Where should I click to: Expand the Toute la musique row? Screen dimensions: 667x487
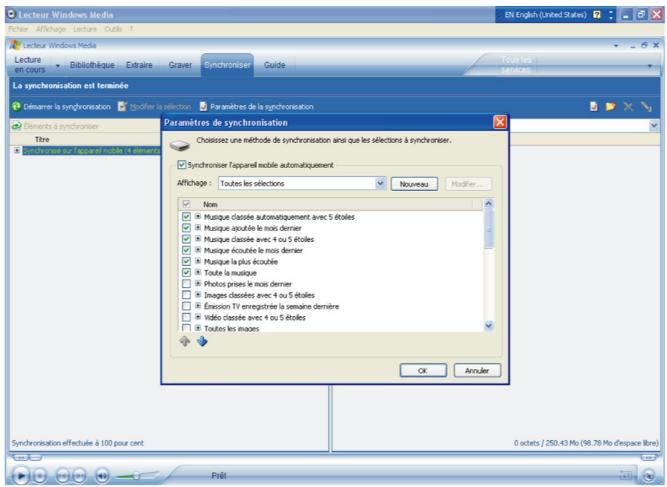pyautogui.click(x=198, y=272)
